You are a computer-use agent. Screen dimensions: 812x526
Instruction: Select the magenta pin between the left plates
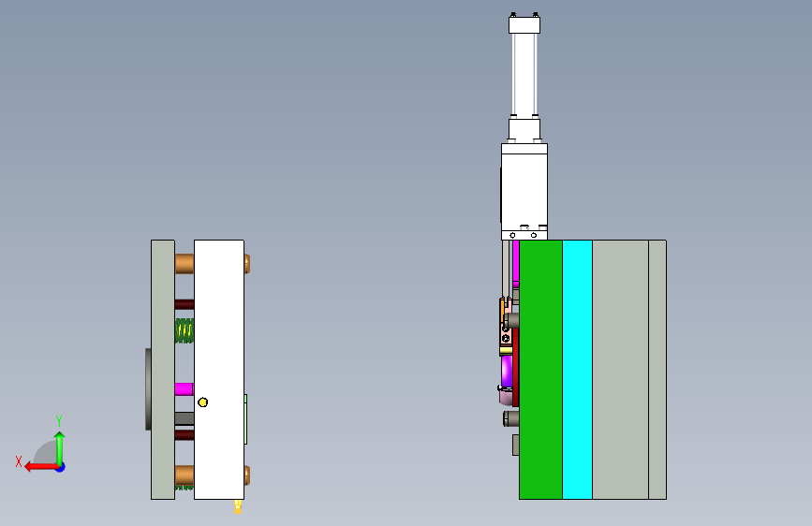click(x=185, y=388)
